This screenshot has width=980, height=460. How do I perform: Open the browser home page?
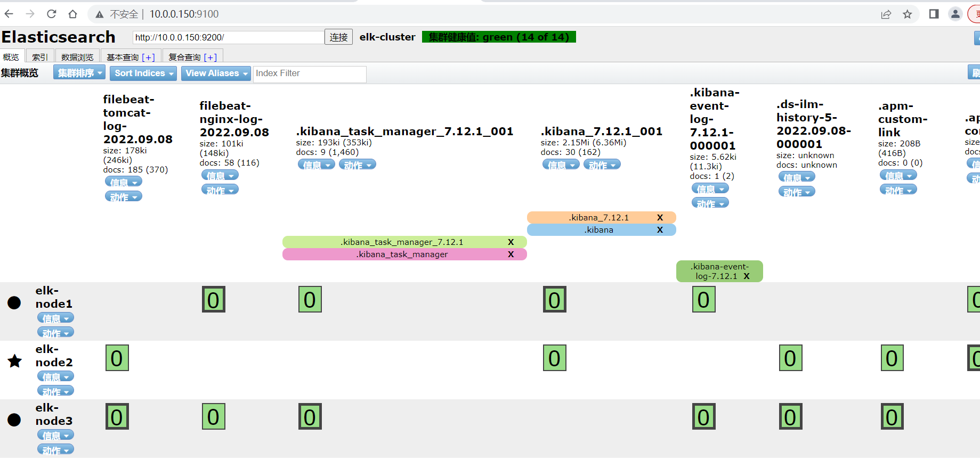73,14
